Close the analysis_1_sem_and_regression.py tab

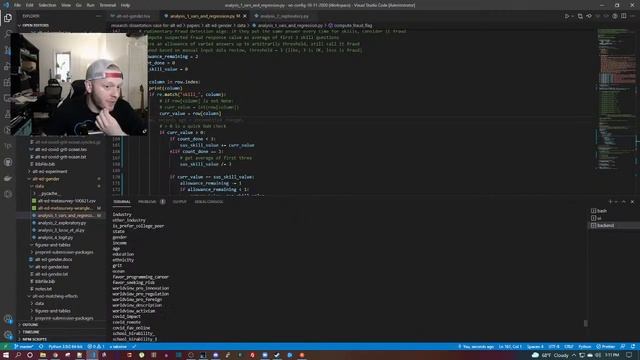tap(245, 16)
